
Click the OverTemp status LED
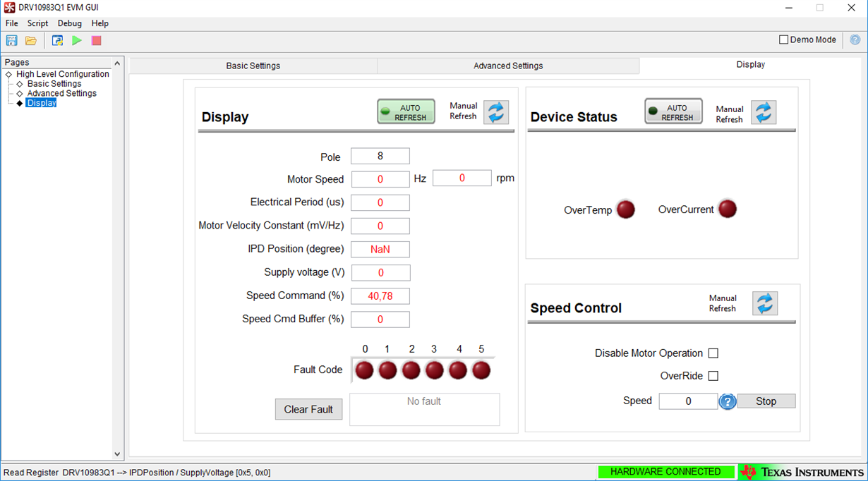(x=626, y=209)
